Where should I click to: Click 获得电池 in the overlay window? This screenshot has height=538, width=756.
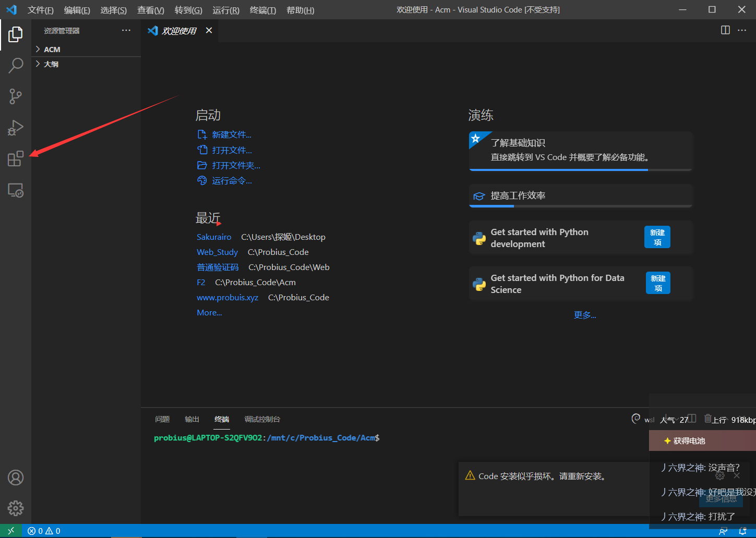coord(689,441)
